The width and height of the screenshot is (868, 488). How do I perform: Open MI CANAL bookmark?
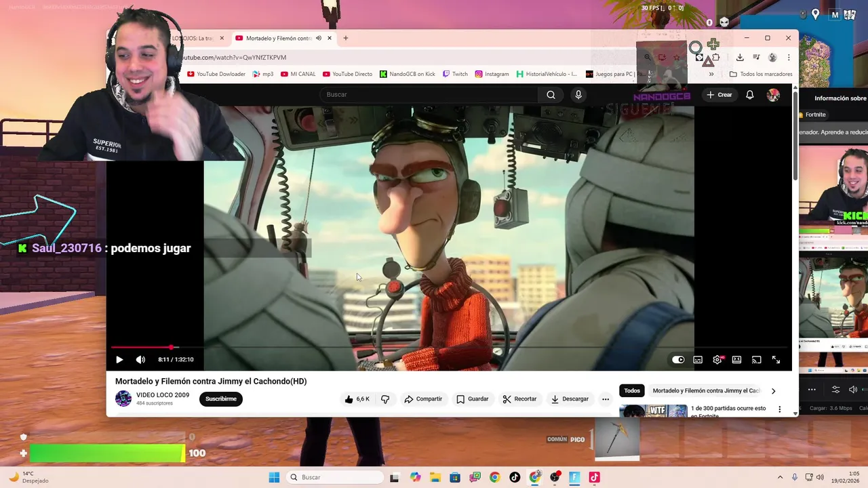click(x=298, y=74)
